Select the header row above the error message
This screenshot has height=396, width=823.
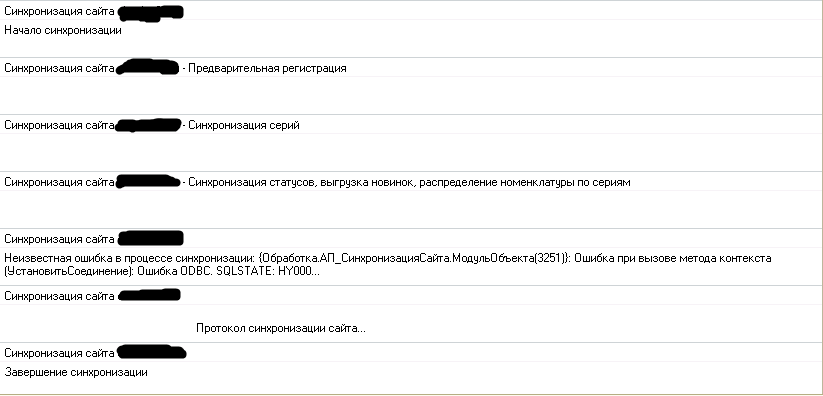pos(411,239)
